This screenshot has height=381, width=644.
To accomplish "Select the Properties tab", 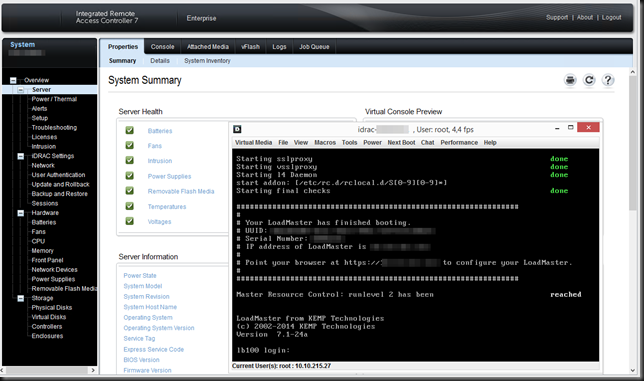I will click(123, 47).
